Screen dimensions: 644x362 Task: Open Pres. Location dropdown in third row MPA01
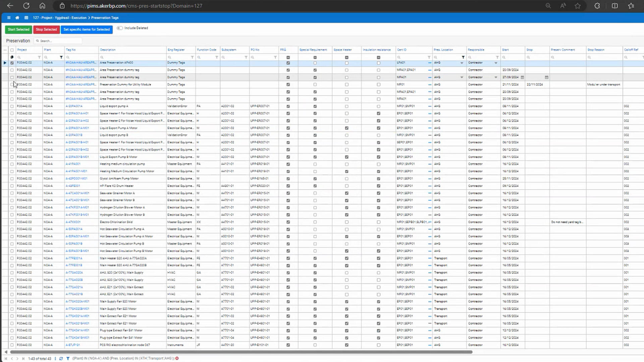(x=462, y=77)
